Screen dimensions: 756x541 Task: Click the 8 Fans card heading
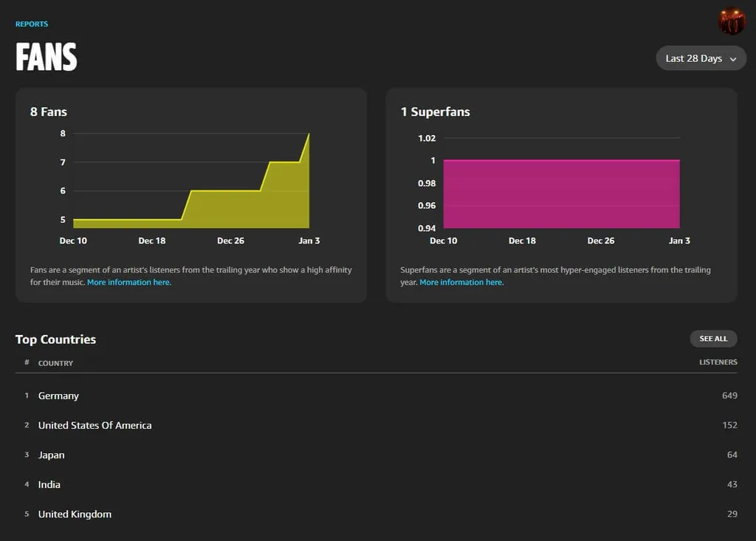pyautogui.click(x=49, y=112)
